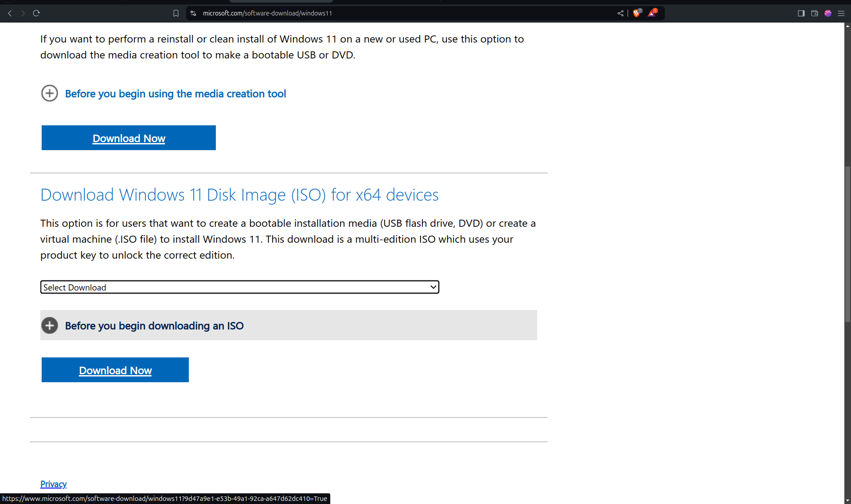Go back to the previous page
Viewport: 851px width, 504px height.
tap(10, 13)
